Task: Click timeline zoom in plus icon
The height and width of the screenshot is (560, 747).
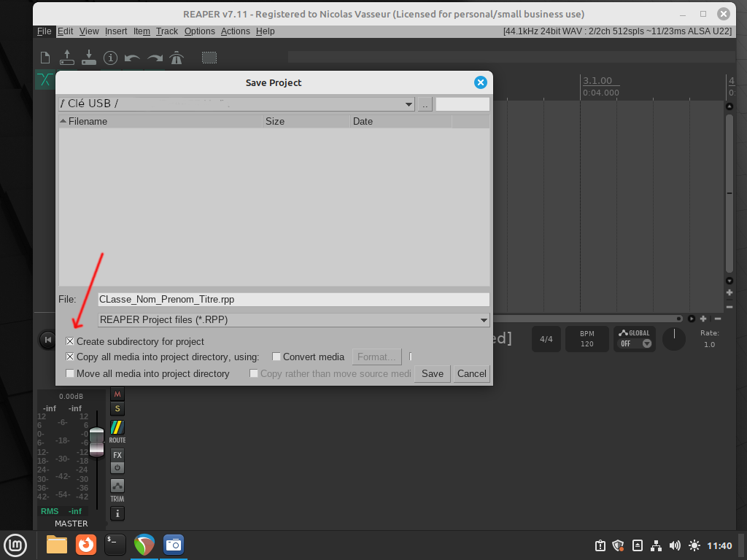Action: (x=703, y=319)
